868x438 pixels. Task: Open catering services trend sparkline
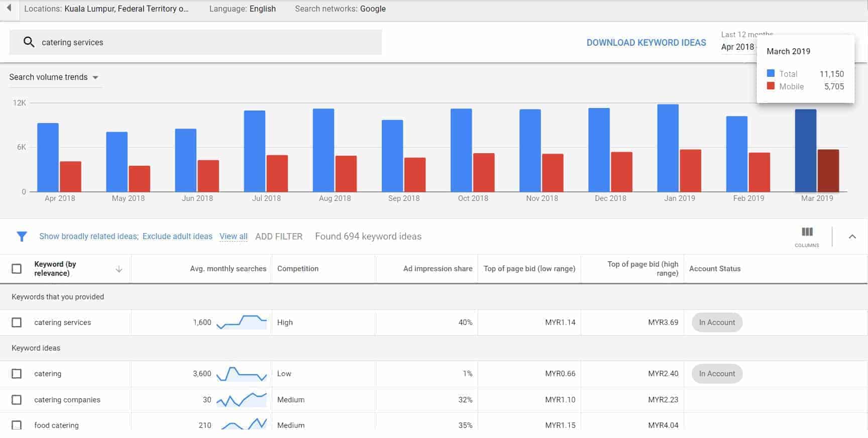click(x=242, y=322)
